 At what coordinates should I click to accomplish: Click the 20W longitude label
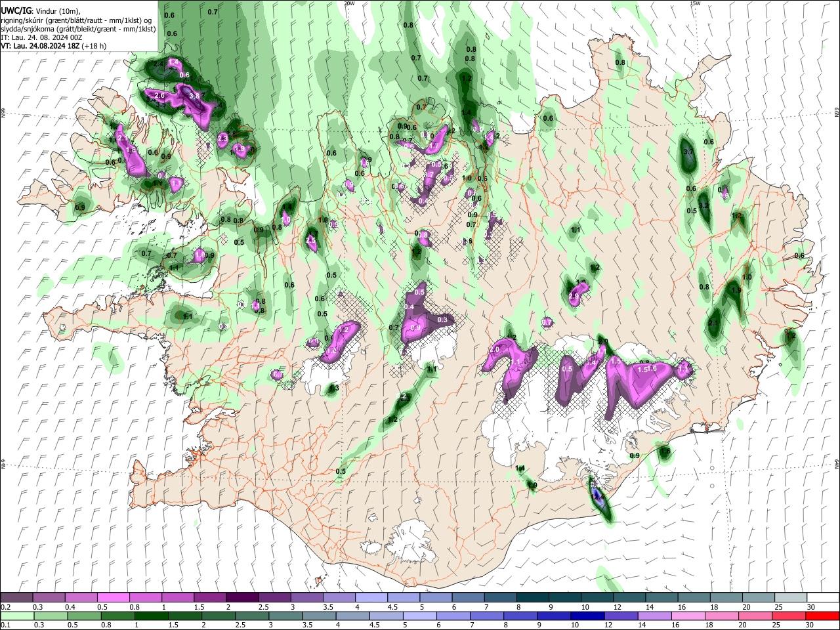pyautogui.click(x=349, y=3)
